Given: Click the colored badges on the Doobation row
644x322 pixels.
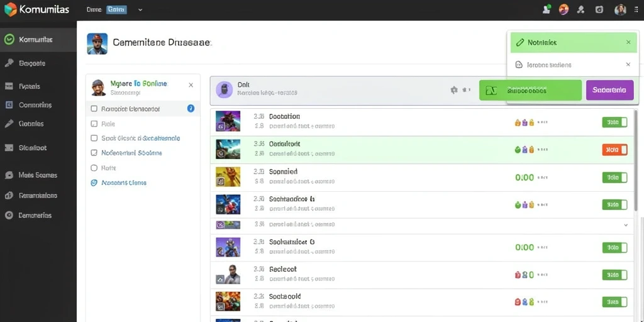Looking at the screenshot, I should tap(525, 123).
